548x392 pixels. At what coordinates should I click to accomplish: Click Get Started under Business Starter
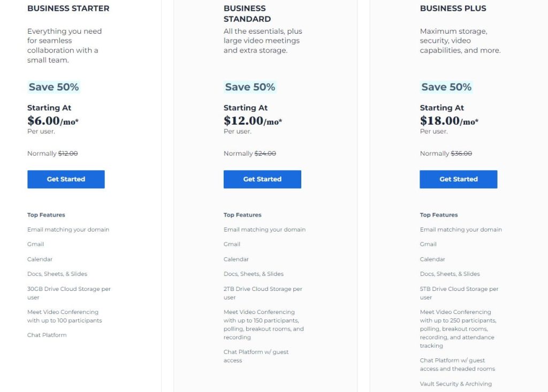(66, 179)
